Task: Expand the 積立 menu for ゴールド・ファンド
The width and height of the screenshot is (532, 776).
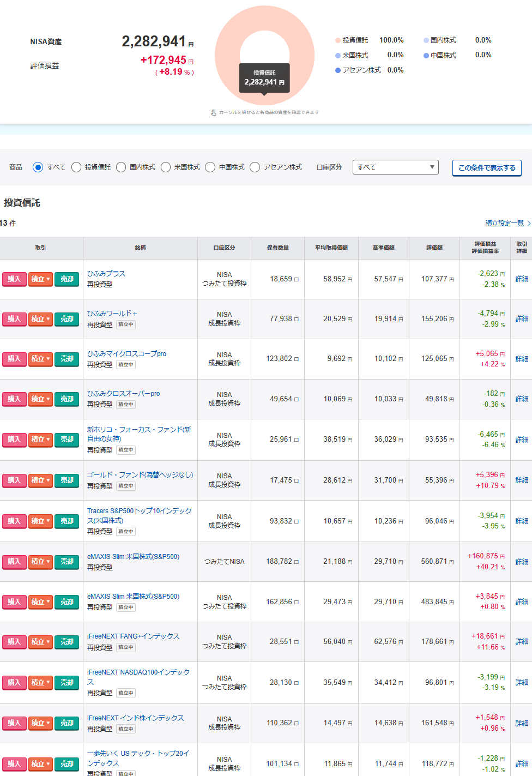Action: pyautogui.click(x=40, y=480)
